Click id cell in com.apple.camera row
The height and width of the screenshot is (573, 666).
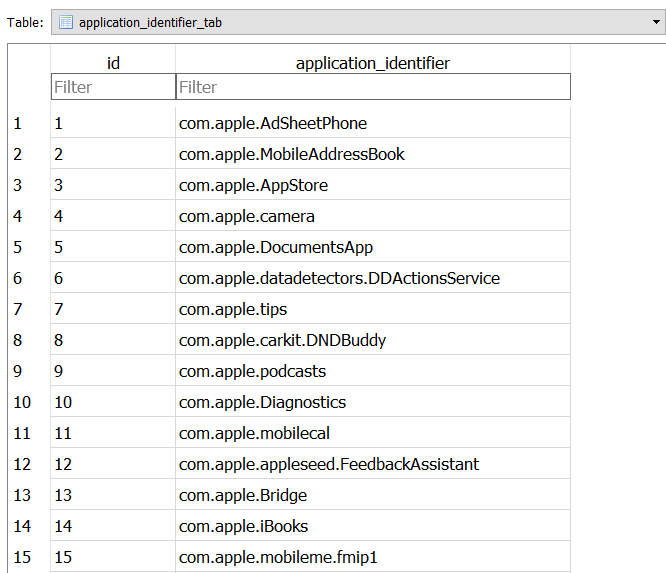click(113, 216)
